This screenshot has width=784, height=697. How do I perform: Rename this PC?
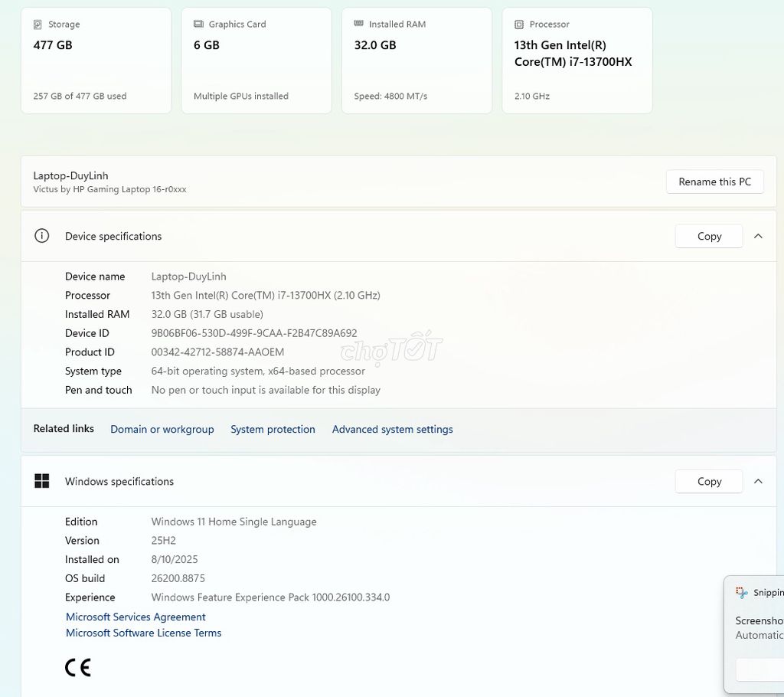[714, 182]
